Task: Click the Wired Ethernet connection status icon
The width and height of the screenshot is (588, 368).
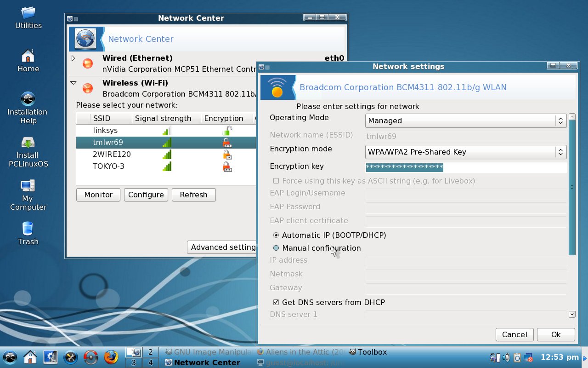Action: click(87, 63)
